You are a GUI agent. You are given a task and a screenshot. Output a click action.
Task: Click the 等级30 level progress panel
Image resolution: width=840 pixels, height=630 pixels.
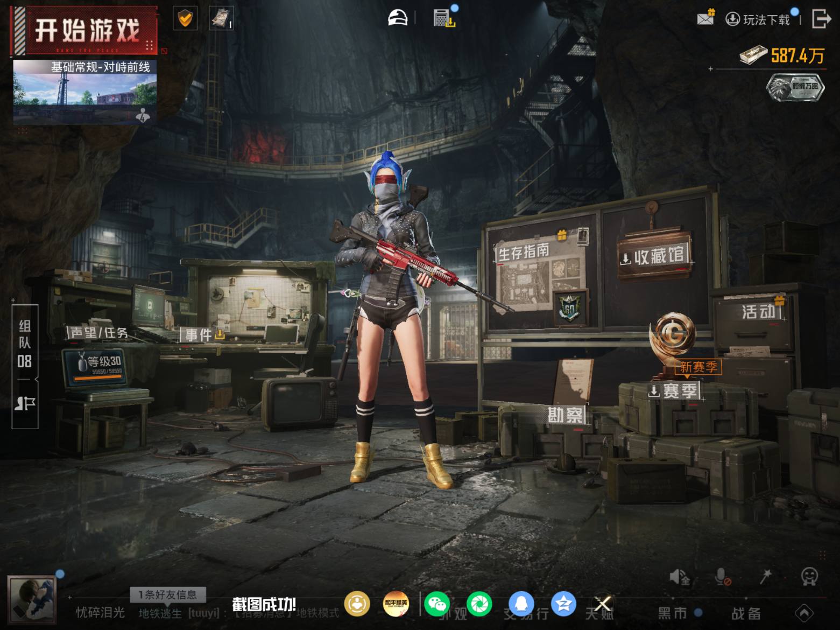tap(95, 367)
